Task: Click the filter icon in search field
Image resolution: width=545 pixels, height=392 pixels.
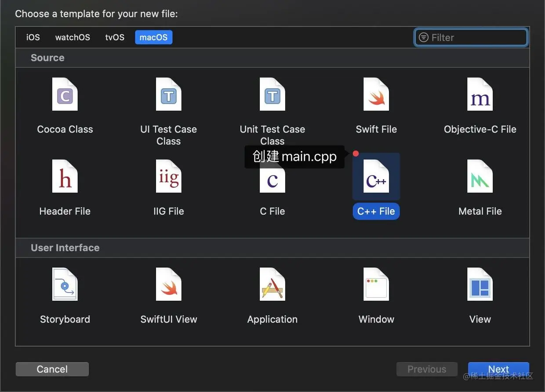Action: tap(423, 37)
